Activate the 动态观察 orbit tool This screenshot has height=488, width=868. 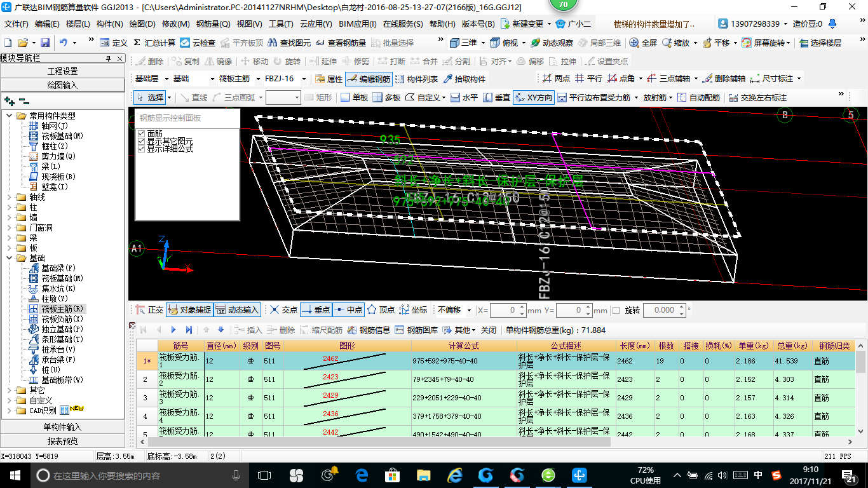click(x=552, y=43)
